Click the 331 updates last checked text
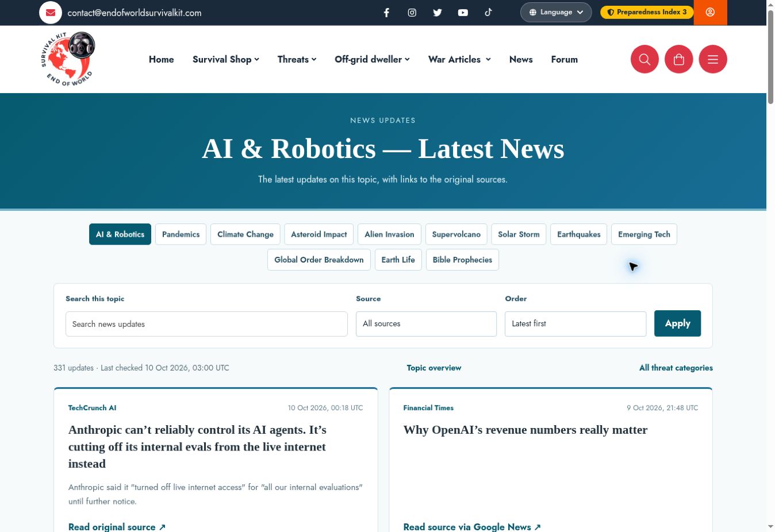This screenshot has height=532, width=775. [x=141, y=368]
